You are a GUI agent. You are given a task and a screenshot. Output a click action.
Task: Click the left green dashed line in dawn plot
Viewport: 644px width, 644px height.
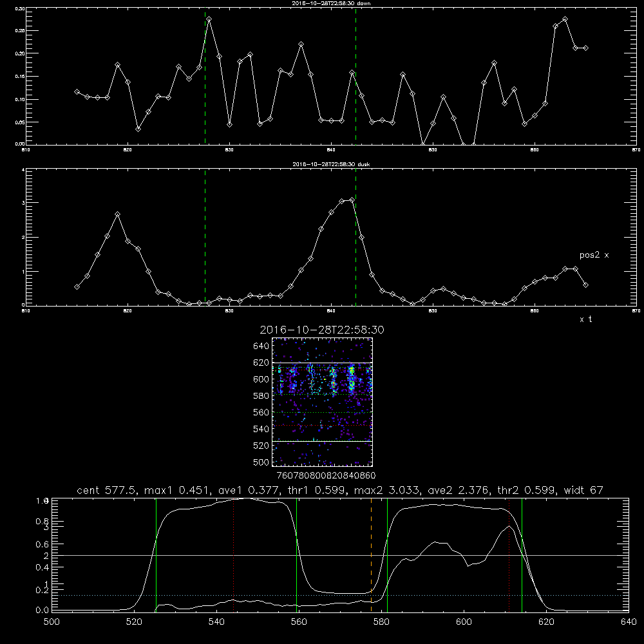(205, 76)
